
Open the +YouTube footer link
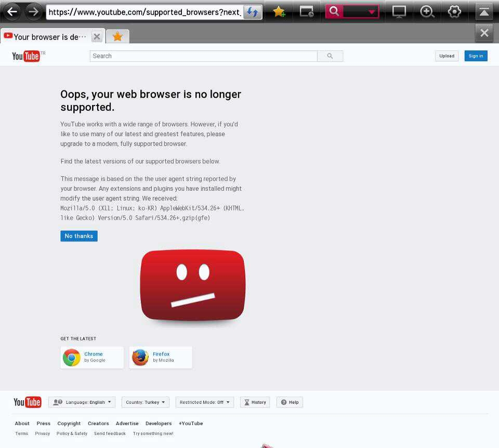[191, 424]
